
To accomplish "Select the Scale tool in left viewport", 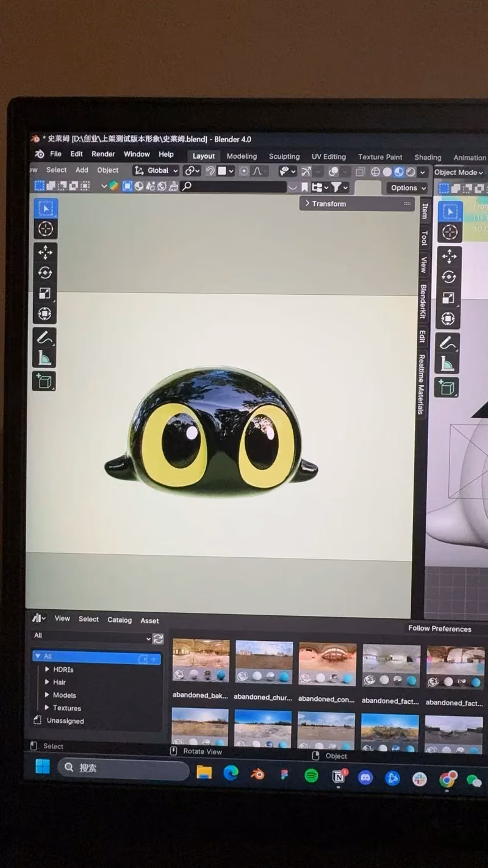I will point(45,294).
